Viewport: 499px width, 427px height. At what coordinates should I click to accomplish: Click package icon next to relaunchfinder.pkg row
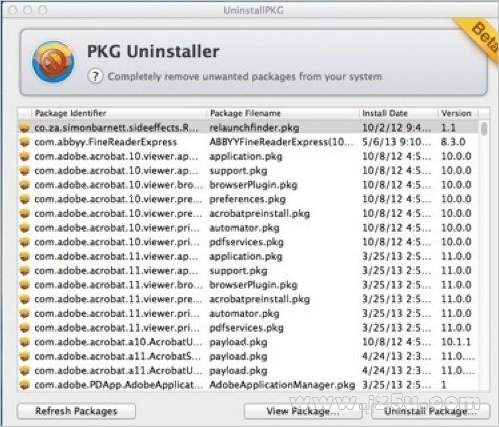pyautogui.click(x=25, y=128)
